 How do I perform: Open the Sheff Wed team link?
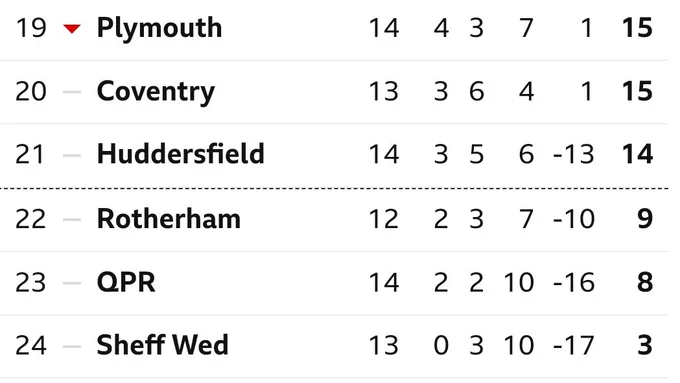pyautogui.click(x=163, y=345)
